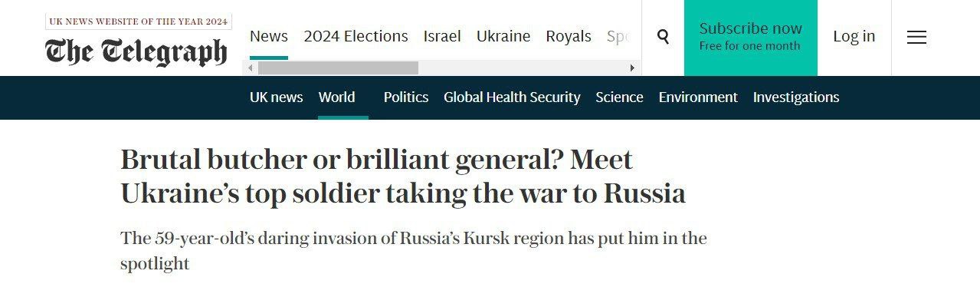Go to the Science subsection
This screenshot has height=297, width=980.
click(619, 97)
